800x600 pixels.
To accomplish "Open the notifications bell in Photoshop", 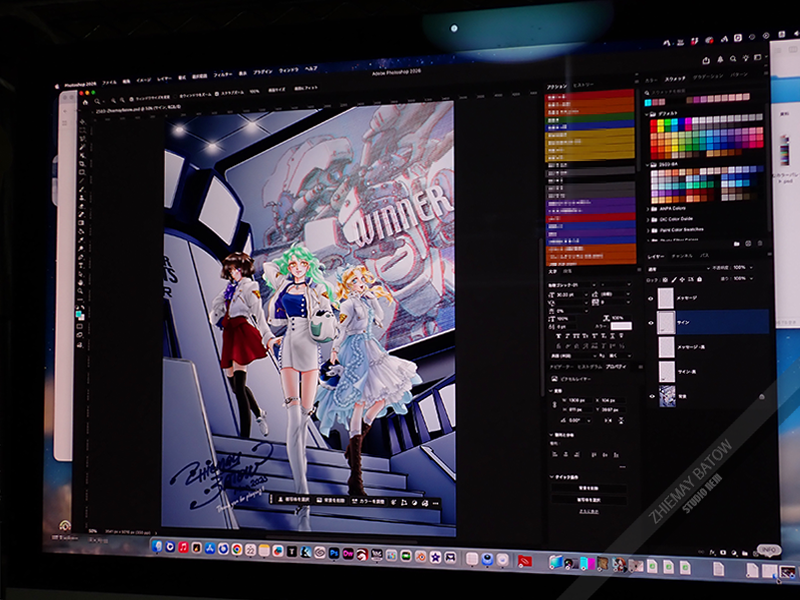I will pyautogui.click(x=720, y=60).
